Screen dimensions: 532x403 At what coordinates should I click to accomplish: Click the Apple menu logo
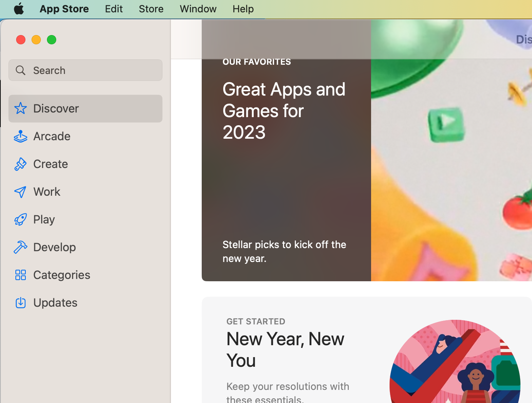(19, 8)
